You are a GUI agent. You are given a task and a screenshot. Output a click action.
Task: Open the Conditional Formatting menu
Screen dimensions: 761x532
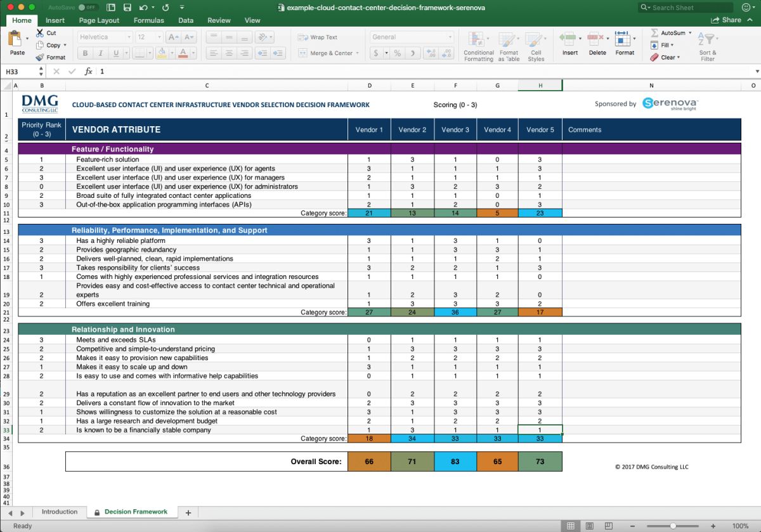[x=478, y=46]
